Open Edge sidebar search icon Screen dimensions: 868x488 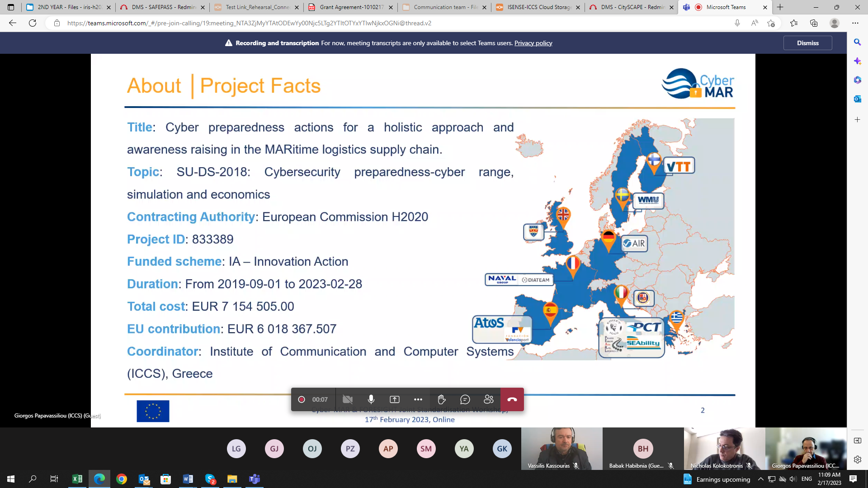[x=857, y=42]
